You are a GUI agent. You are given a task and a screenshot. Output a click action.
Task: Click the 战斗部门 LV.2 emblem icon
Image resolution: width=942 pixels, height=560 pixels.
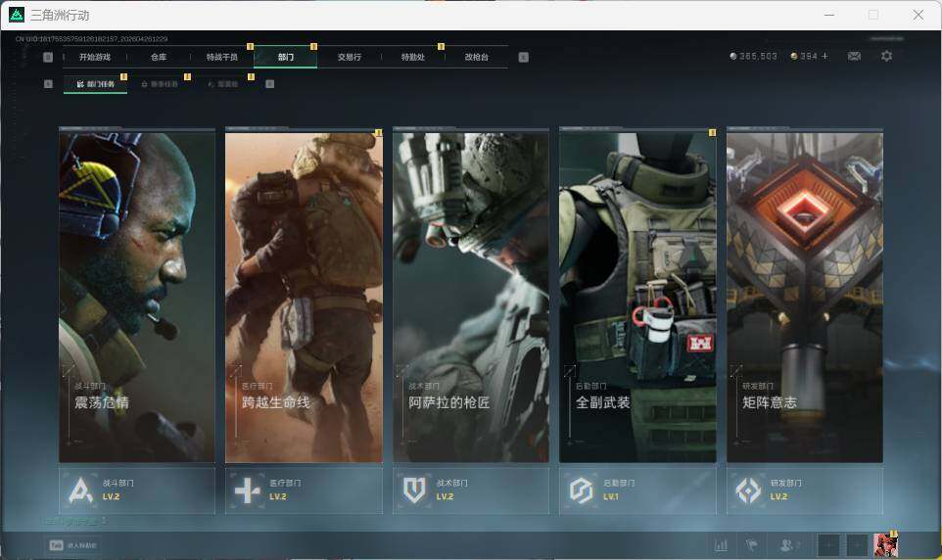tap(80, 490)
